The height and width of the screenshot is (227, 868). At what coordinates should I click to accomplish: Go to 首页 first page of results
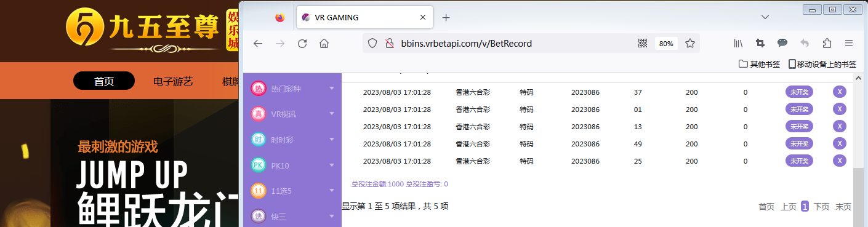(766, 207)
